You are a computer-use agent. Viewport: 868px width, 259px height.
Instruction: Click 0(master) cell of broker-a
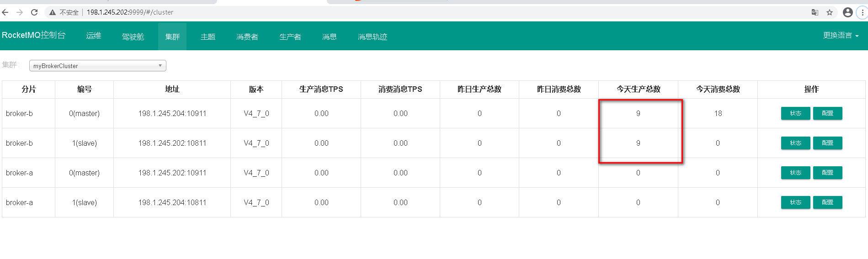(x=85, y=173)
